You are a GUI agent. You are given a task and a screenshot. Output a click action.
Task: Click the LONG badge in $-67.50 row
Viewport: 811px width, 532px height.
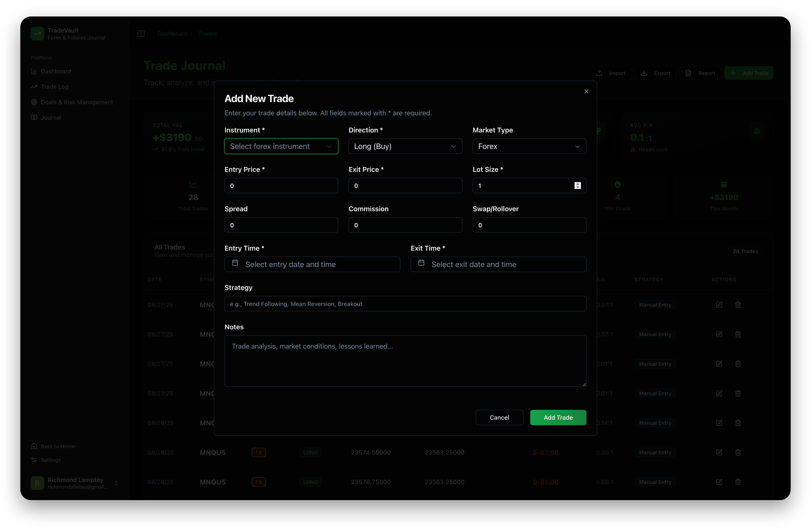coord(310,452)
